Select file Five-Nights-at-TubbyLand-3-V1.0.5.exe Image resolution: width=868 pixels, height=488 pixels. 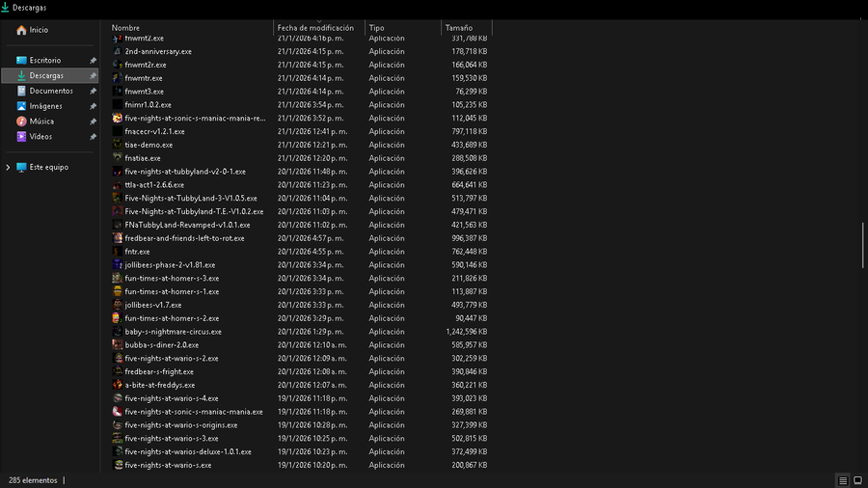[x=190, y=198]
